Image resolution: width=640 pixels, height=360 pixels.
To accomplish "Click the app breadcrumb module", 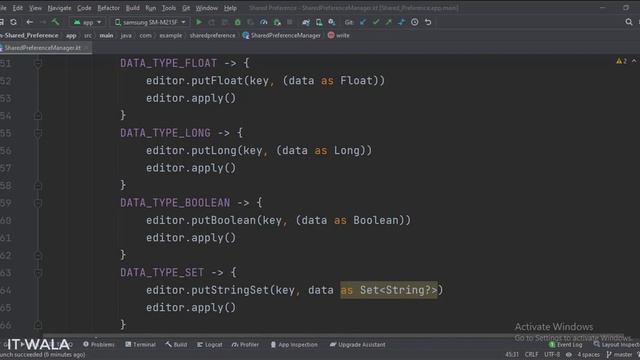I will coord(71,36).
